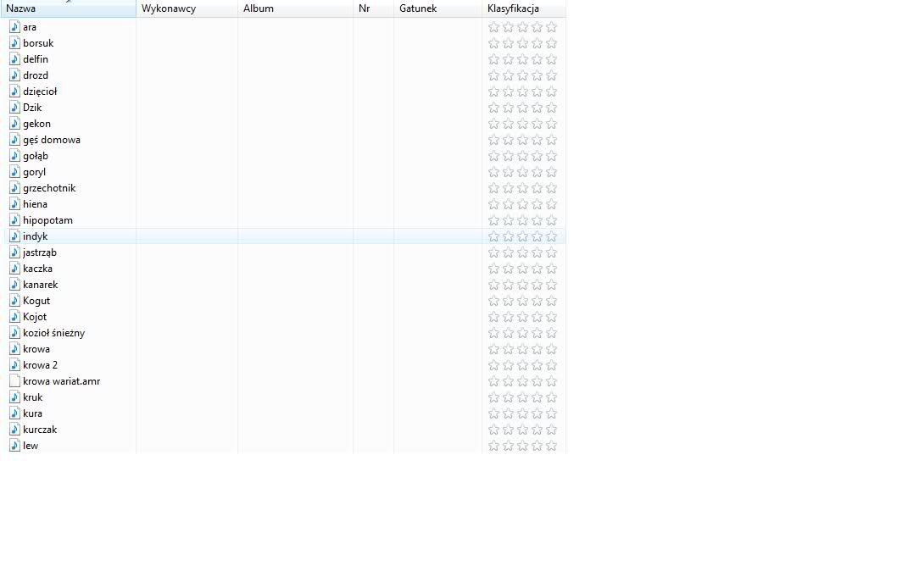
Task: Set four-star rating for kaczka
Action: (x=537, y=269)
